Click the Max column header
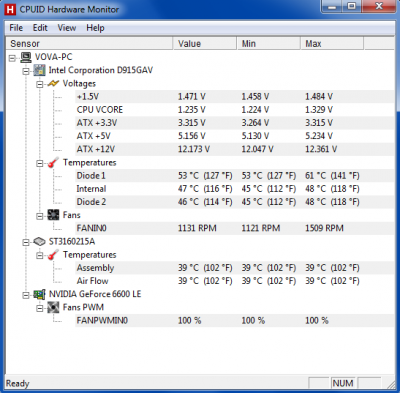 click(x=332, y=44)
